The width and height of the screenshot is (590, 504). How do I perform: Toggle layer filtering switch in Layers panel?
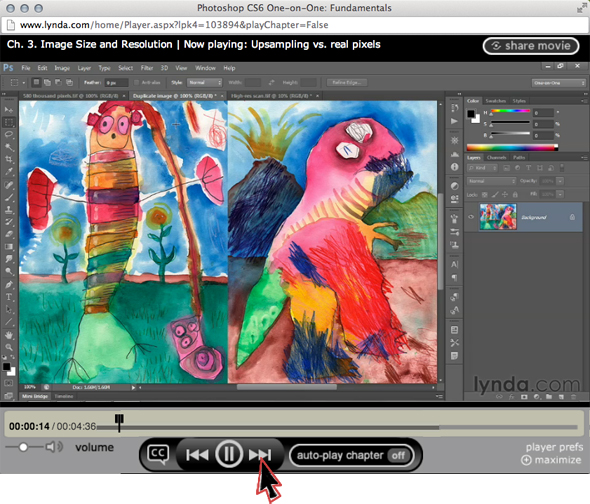562,168
